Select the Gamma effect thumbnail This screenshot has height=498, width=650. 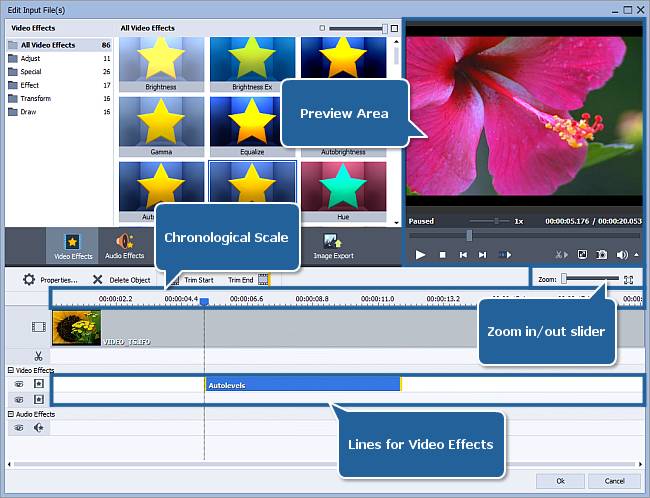point(161,126)
